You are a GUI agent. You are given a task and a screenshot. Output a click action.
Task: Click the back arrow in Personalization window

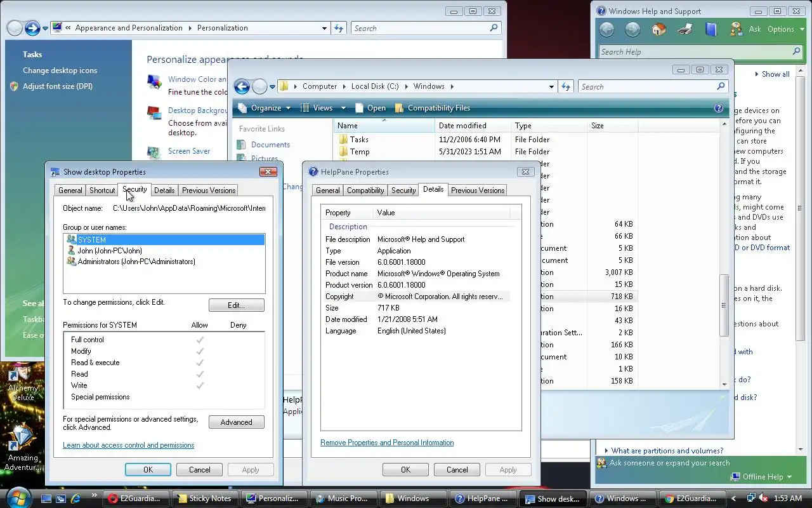click(x=15, y=28)
